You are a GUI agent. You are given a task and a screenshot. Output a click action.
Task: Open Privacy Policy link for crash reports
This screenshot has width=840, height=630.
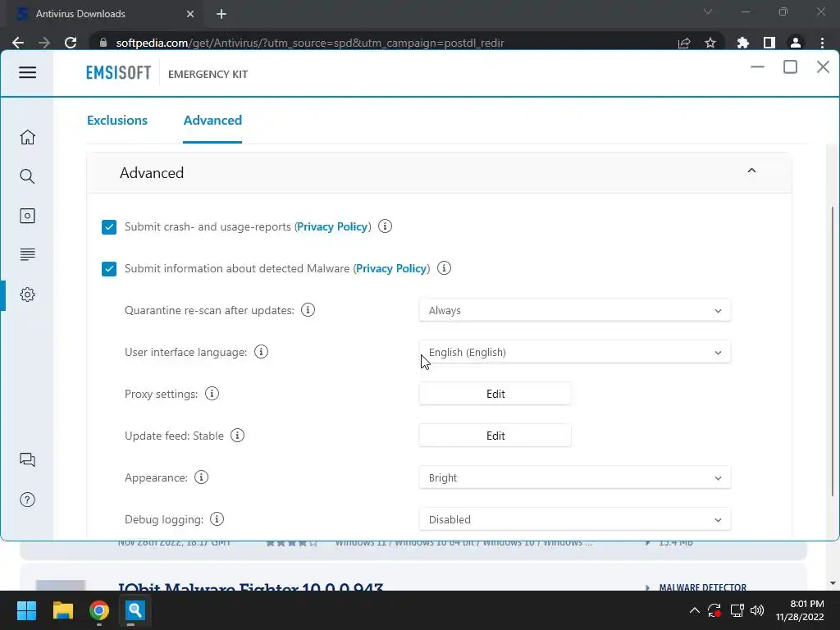(332, 226)
